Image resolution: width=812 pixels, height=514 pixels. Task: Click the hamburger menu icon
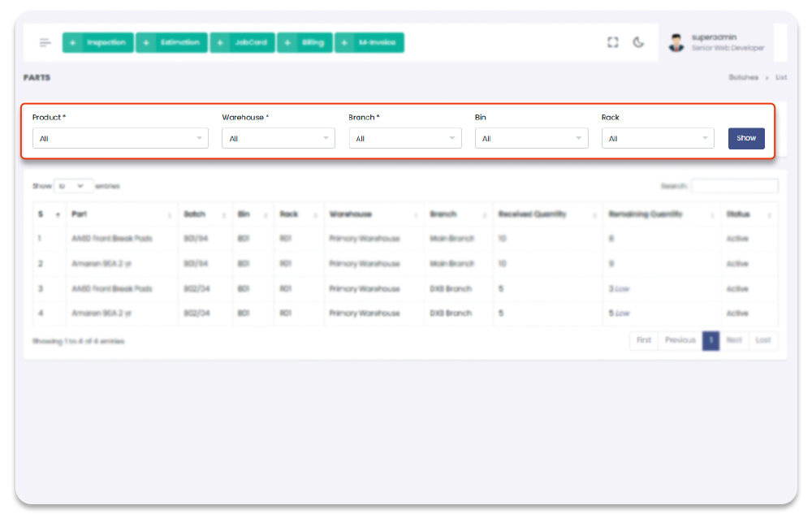point(45,43)
